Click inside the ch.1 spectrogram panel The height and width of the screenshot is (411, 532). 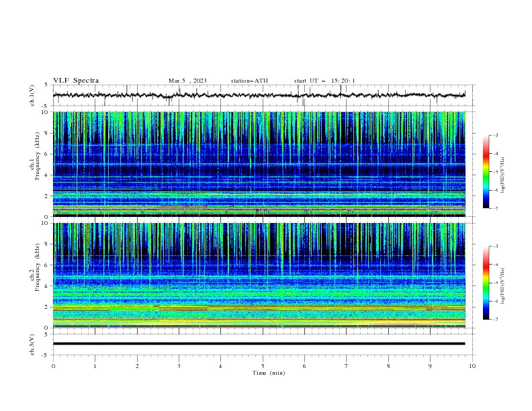click(259, 164)
